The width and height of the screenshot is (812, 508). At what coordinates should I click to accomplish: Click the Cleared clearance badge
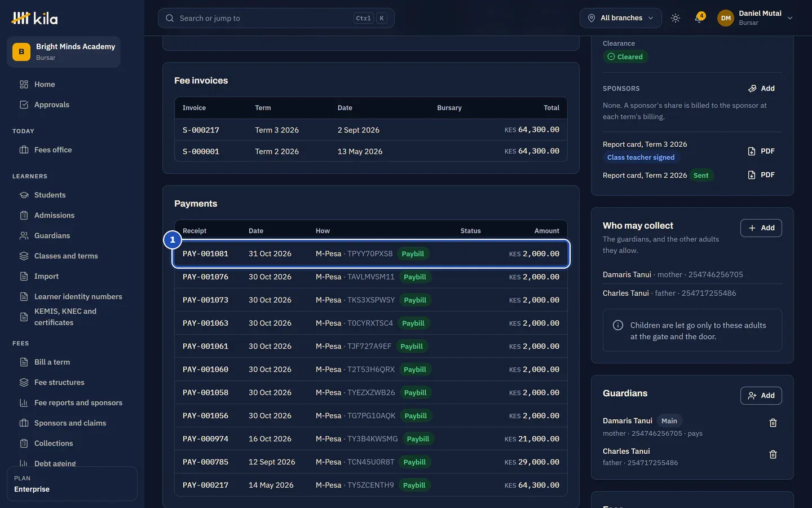click(625, 57)
